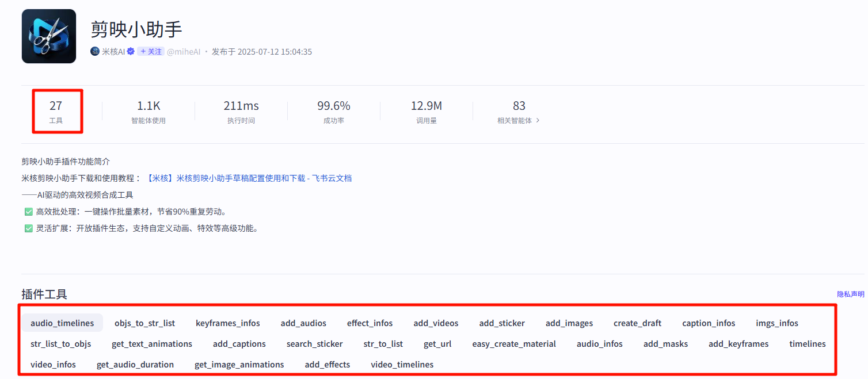Click the 剪映小助手 scissors app icon
This screenshot has height=379, width=868.
49,36
